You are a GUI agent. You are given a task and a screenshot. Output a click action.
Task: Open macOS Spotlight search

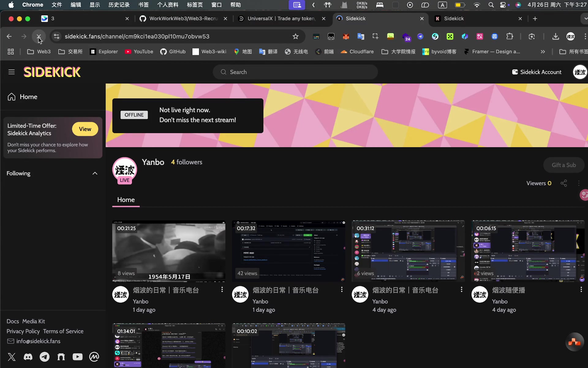tap(491, 5)
